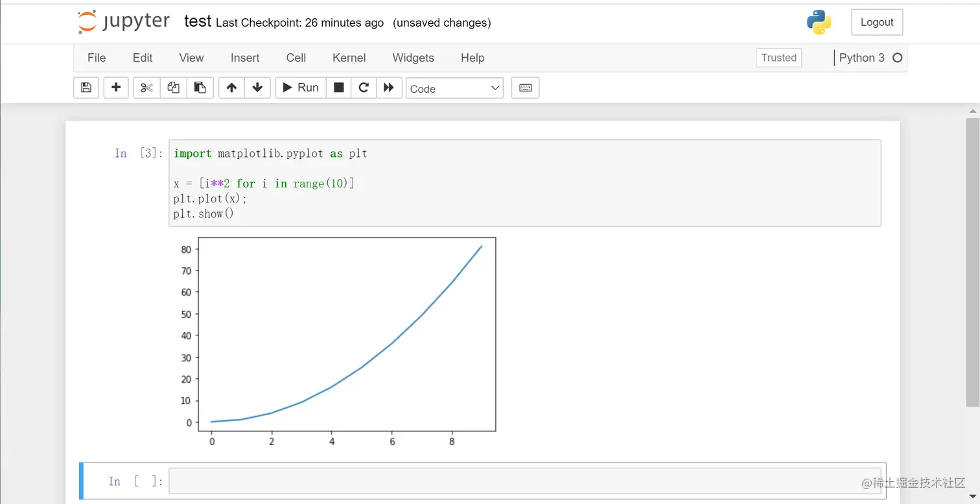Click the 'plt.plot(x);' code line
980x504 pixels.
coord(211,198)
